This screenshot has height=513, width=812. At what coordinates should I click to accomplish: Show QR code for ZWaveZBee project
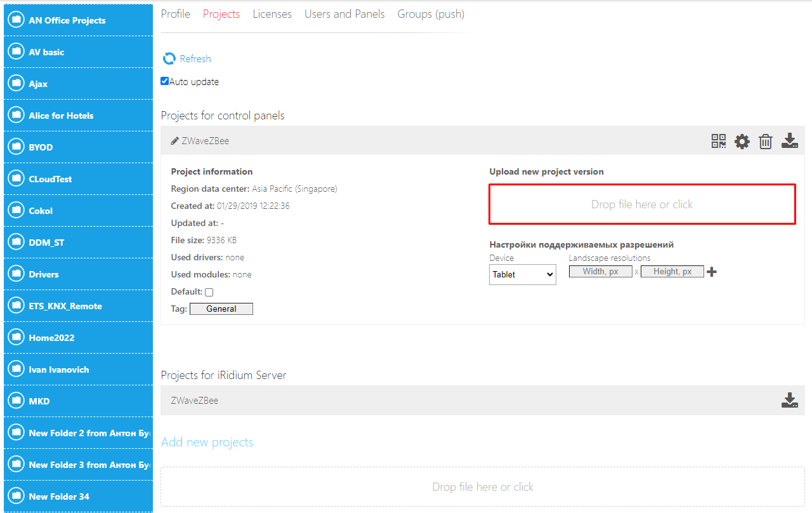718,141
